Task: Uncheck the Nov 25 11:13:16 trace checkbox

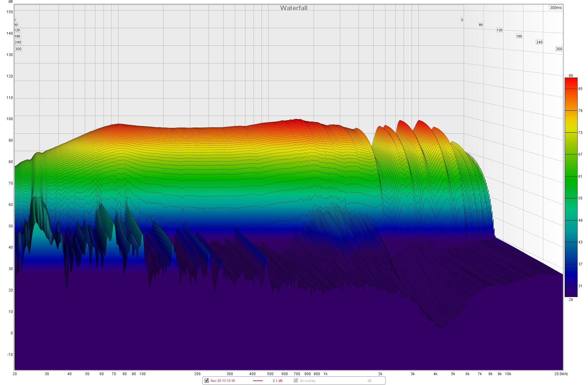Action: click(207, 380)
